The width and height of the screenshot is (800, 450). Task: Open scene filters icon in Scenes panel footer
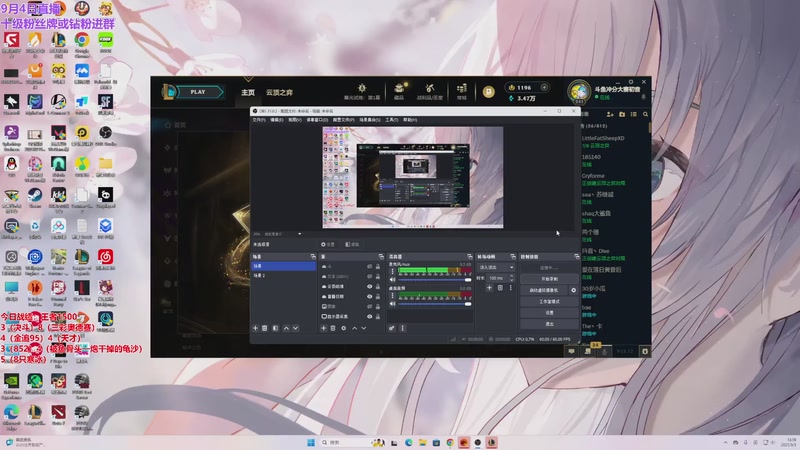tap(276, 328)
